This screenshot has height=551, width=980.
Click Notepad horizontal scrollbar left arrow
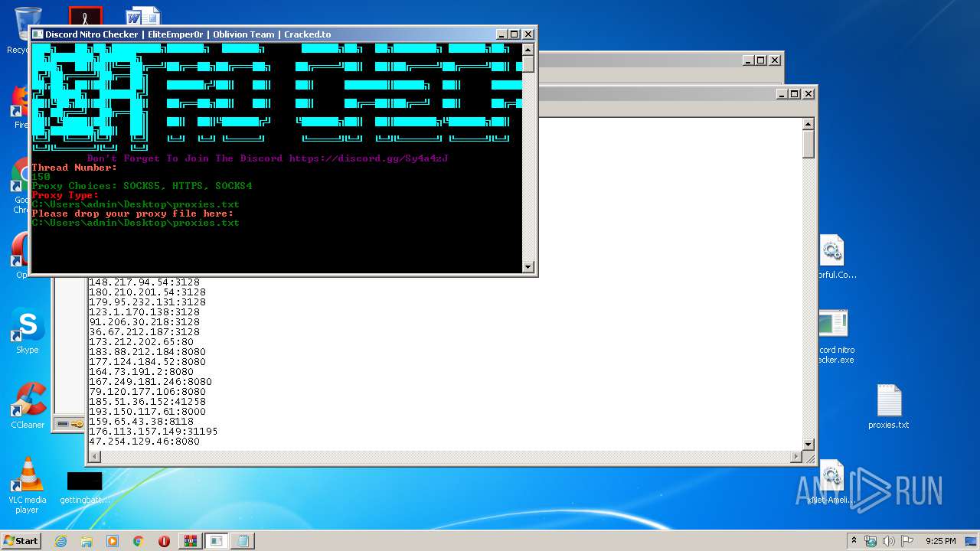pos(95,457)
